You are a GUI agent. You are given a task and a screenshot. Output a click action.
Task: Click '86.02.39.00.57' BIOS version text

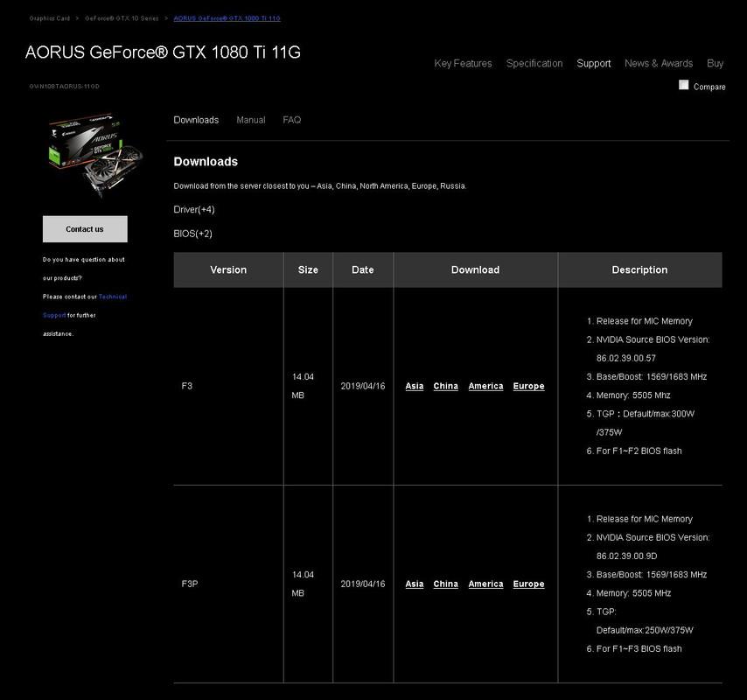tap(626, 358)
